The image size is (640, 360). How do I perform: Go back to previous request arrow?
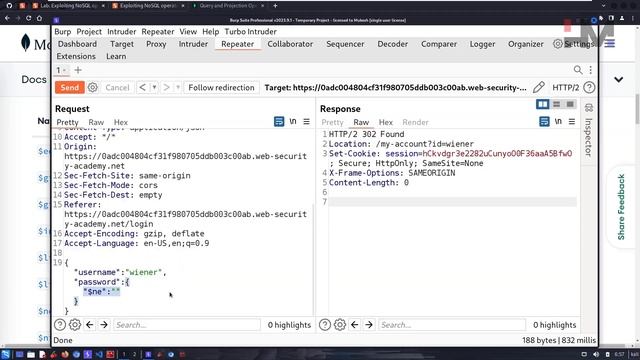tap(142, 87)
